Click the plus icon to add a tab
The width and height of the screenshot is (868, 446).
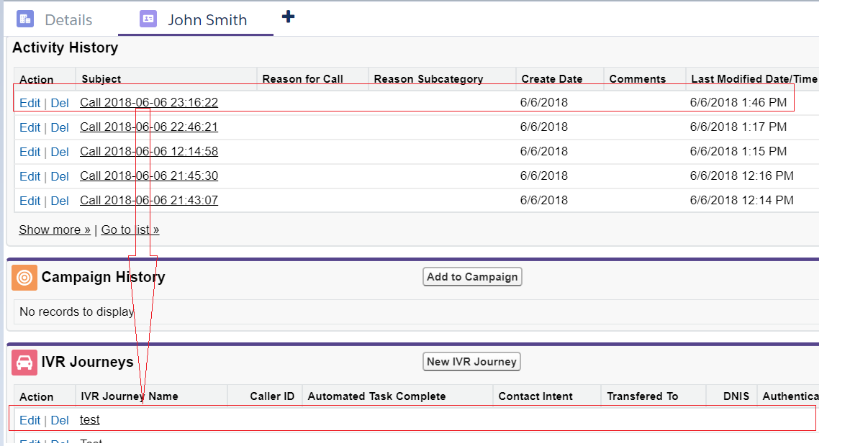click(x=288, y=17)
